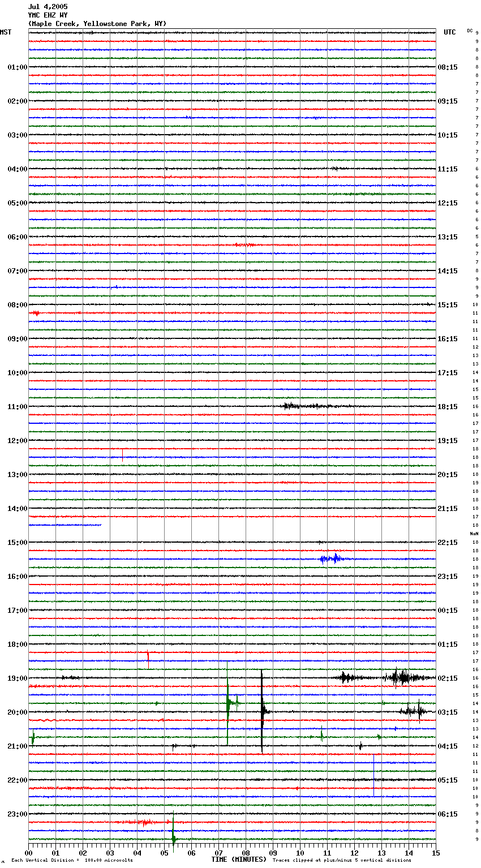This screenshot has height=868, width=481.
Task: Select the 22:00 MST time label
Action: [18, 780]
